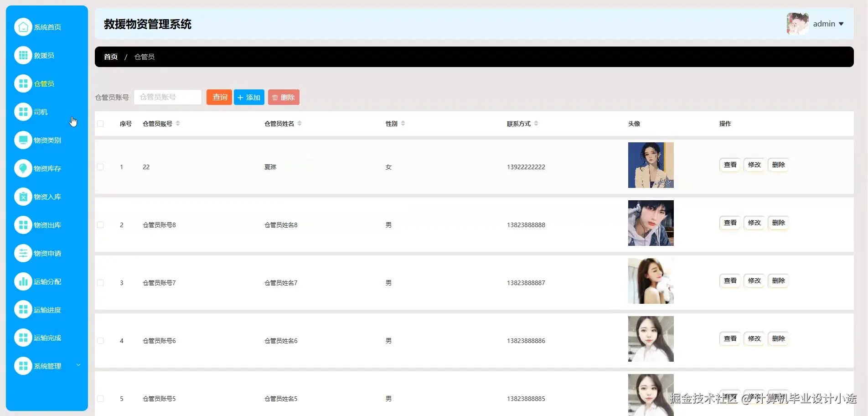Click 夏琳's avatar thumbnail
The height and width of the screenshot is (416, 868).
click(x=651, y=165)
